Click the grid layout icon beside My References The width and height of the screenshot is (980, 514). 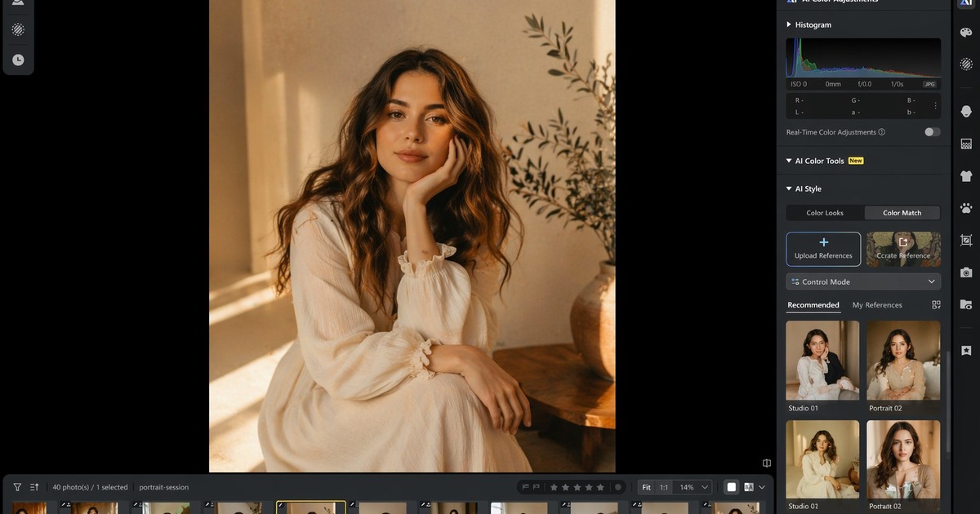tap(936, 305)
